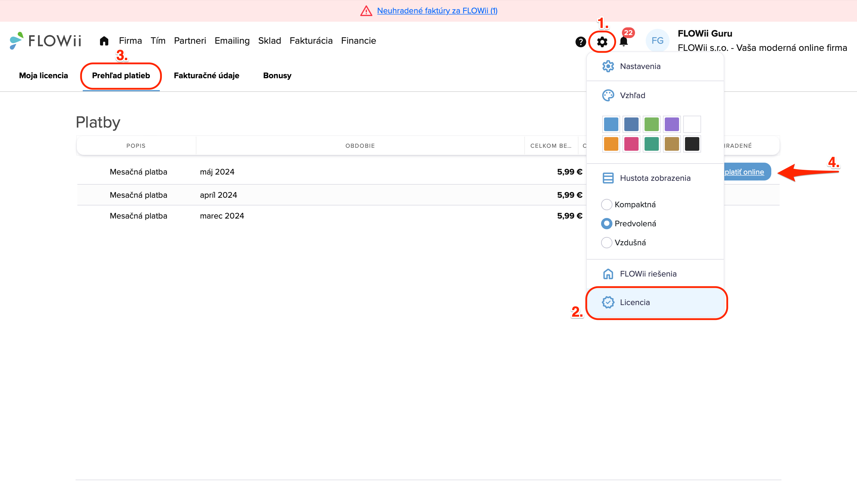The height and width of the screenshot is (504, 857).
Task: Click the POPIS column header
Action: point(136,146)
